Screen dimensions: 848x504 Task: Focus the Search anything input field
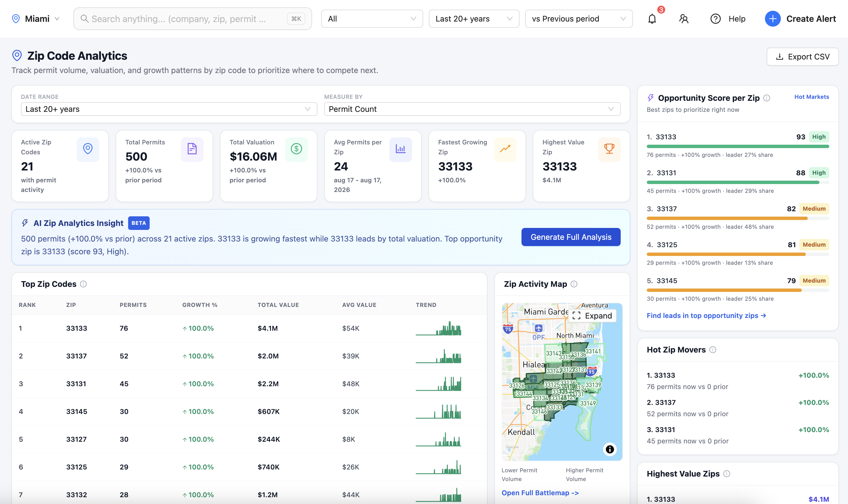(x=192, y=19)
